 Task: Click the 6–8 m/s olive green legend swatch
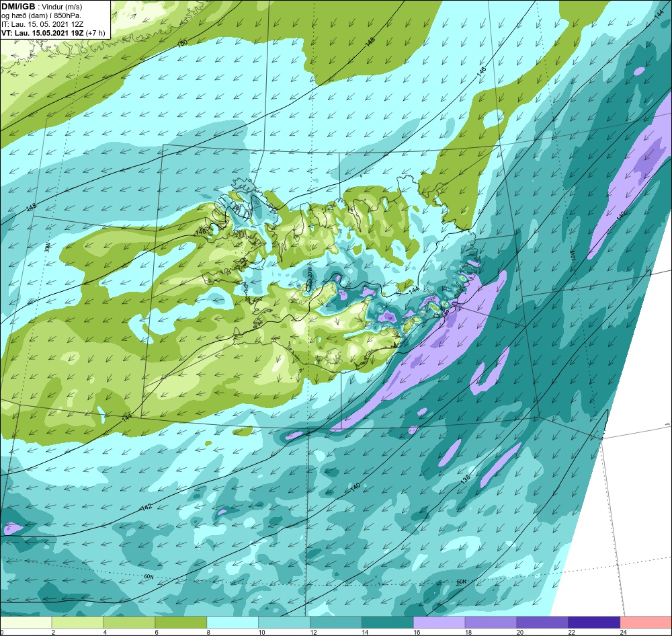181,622
